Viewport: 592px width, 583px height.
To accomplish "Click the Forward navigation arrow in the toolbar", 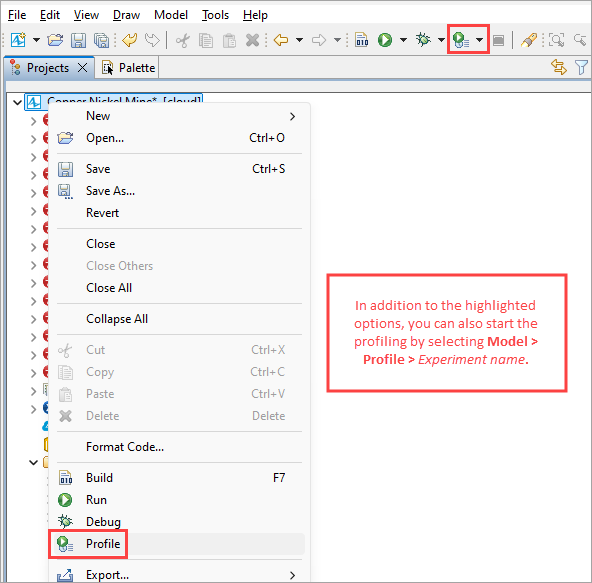I will click(x=319, y=40).
